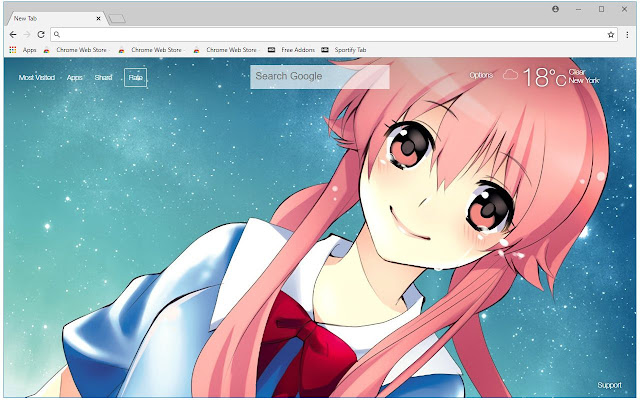Viewport: 640px width, 400px height.
Task: Click the search magnifier icon in address bar
Action: 57,35
